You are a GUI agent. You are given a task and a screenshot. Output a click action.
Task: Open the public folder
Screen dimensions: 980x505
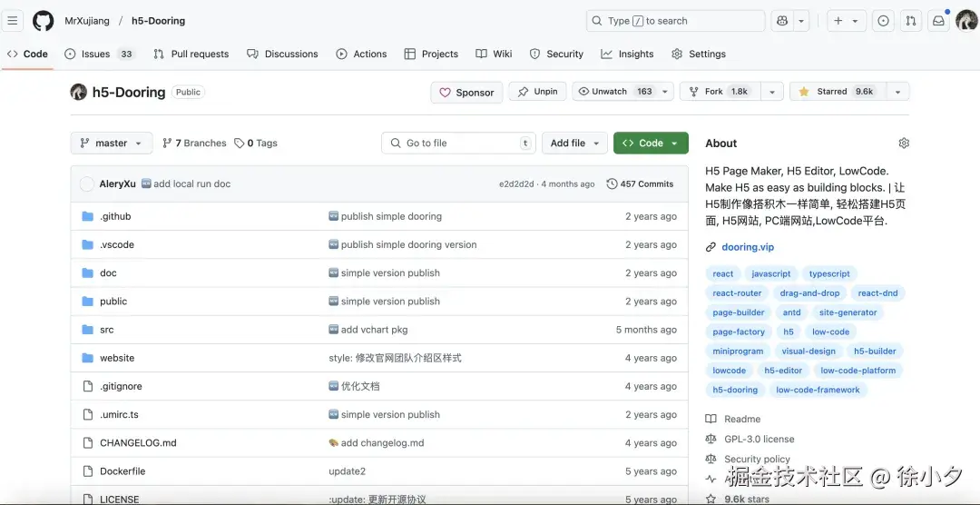pos(113,301)
